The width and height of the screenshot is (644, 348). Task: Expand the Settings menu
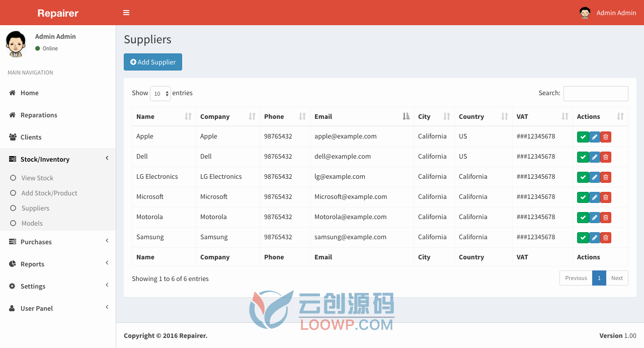point(58,286)
